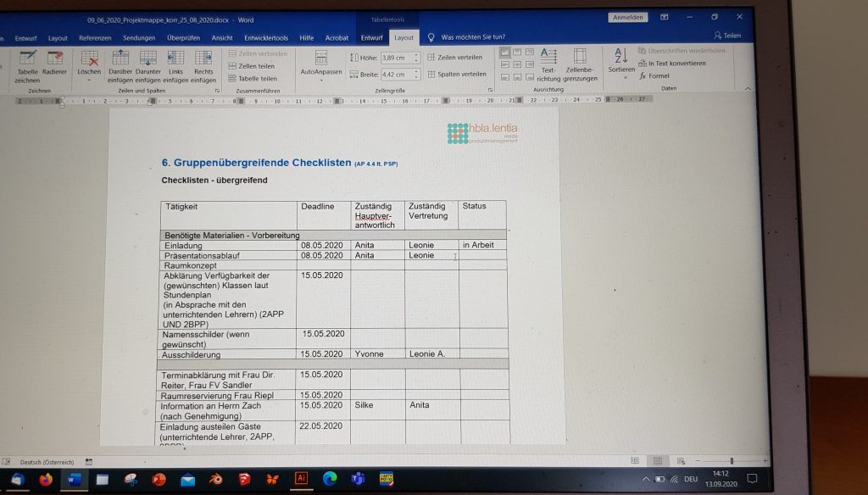Align cell text top center
868x495 pixels.
pyautogui.click(x=517, y=53)
